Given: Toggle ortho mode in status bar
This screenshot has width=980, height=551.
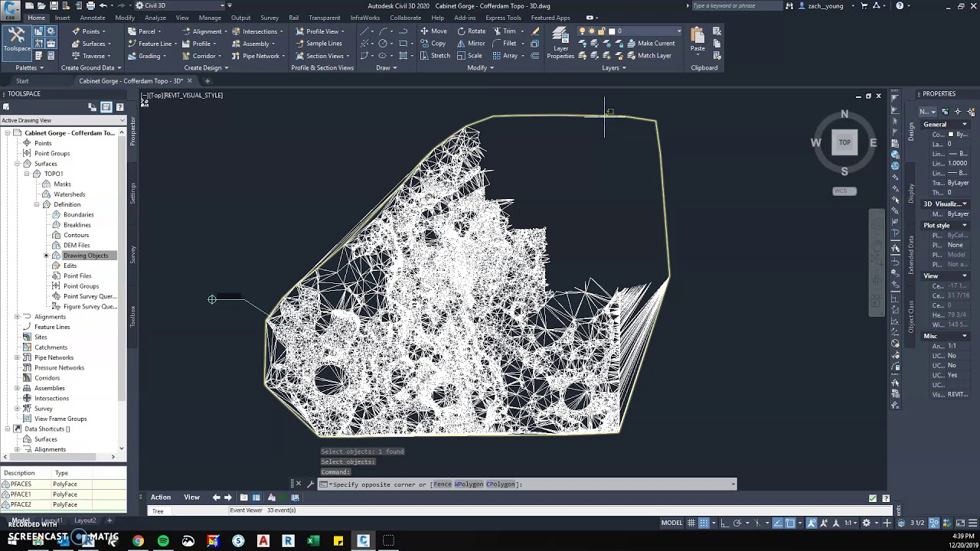Looking at the screenshot, I should coord(724,523).
